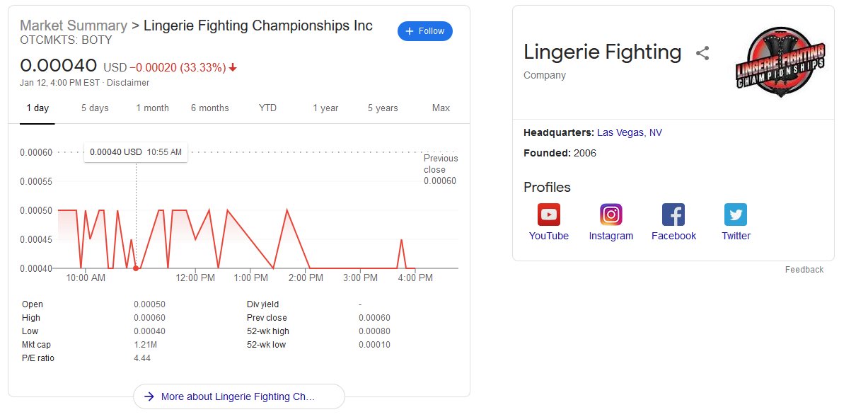Open the YouTube profile icon
Image resolution: width=868 pixels, height=417 pixels.
coord(549,215)
